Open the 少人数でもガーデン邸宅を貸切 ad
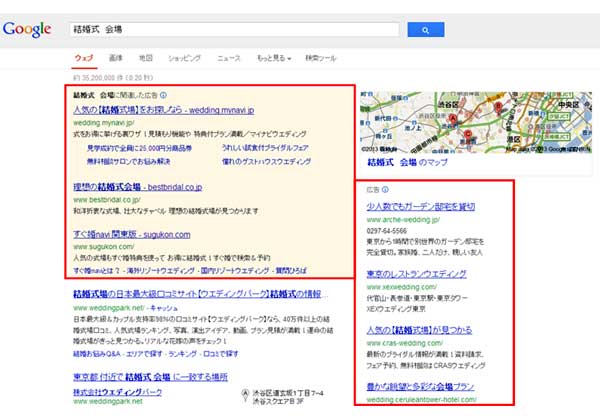600x420 pixels. pos(421,207)
